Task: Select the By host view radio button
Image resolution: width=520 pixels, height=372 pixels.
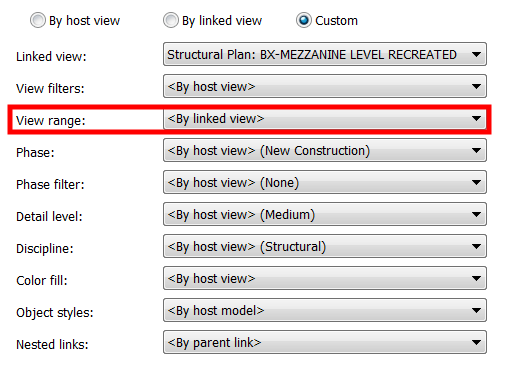Action: [38, 20]
